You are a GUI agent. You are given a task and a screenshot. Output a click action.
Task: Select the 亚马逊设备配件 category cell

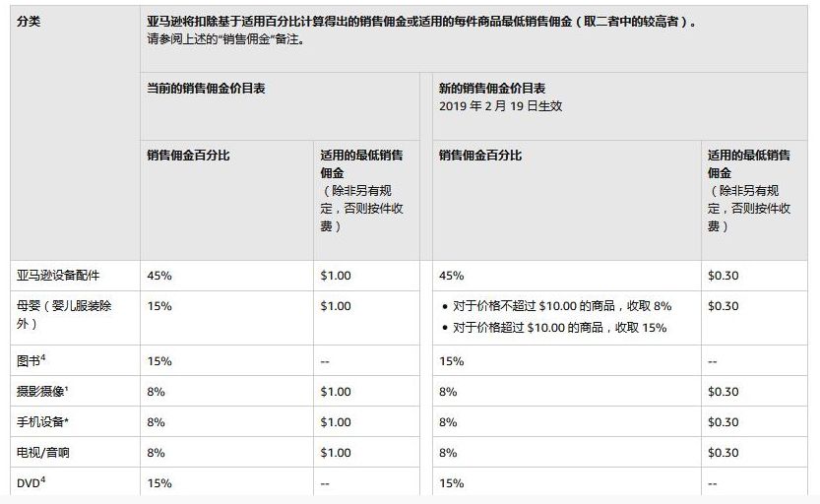[58, 276]
